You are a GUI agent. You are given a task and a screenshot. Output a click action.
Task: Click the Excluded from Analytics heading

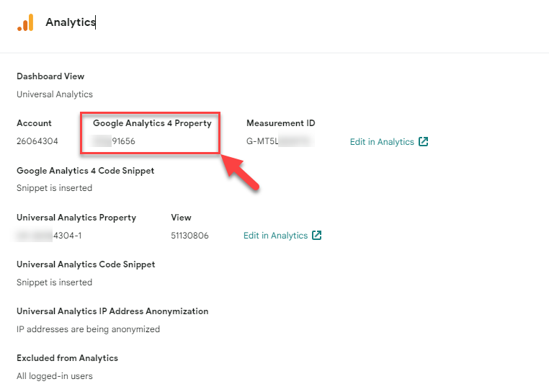(x=67, y=358)
